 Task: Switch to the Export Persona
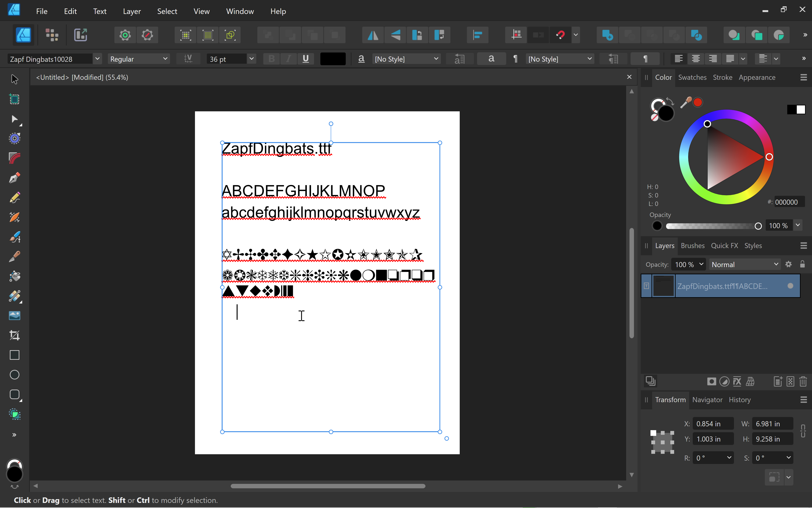tap(81, 35)
